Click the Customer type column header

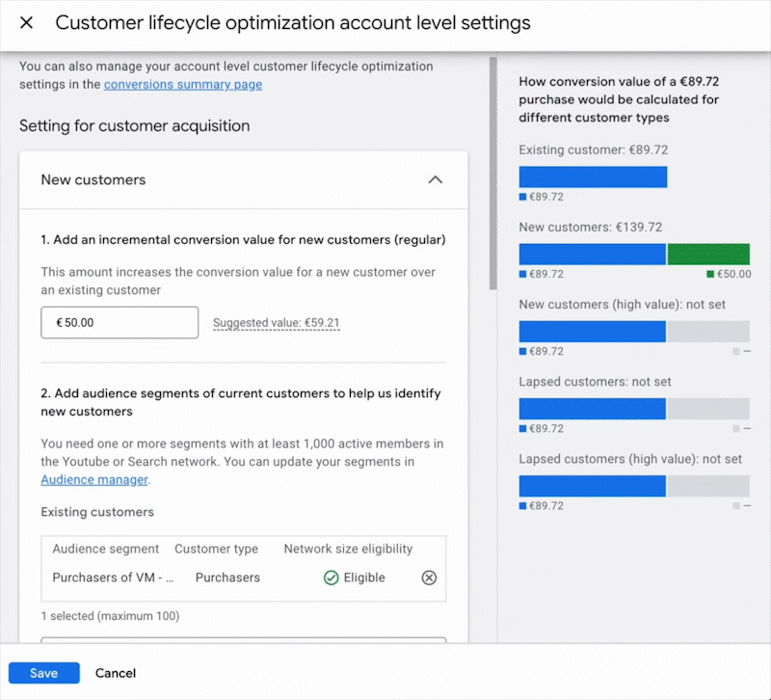tap(216, 549)
